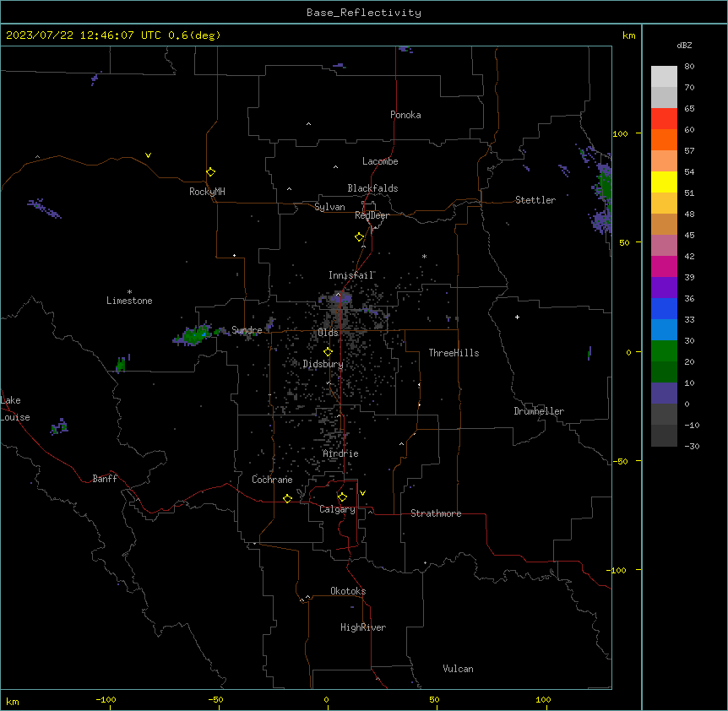Click the white asterisk above Limestone
Image resolution: width=728 pixels, height=711 pixels.
point(129,292)
